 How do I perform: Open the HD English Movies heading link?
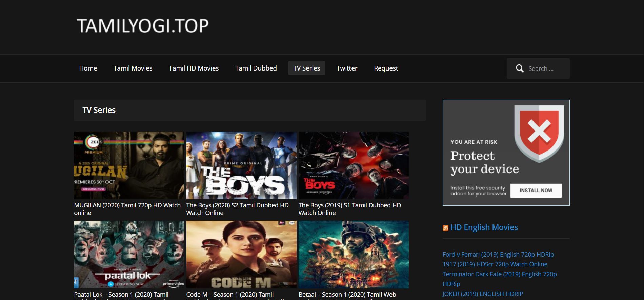(x=484, y=227)
